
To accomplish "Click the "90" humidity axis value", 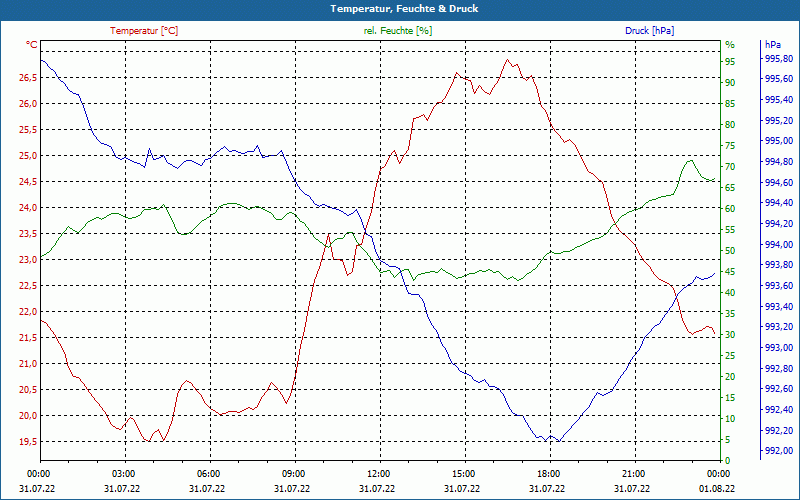I will pos(730,83).
